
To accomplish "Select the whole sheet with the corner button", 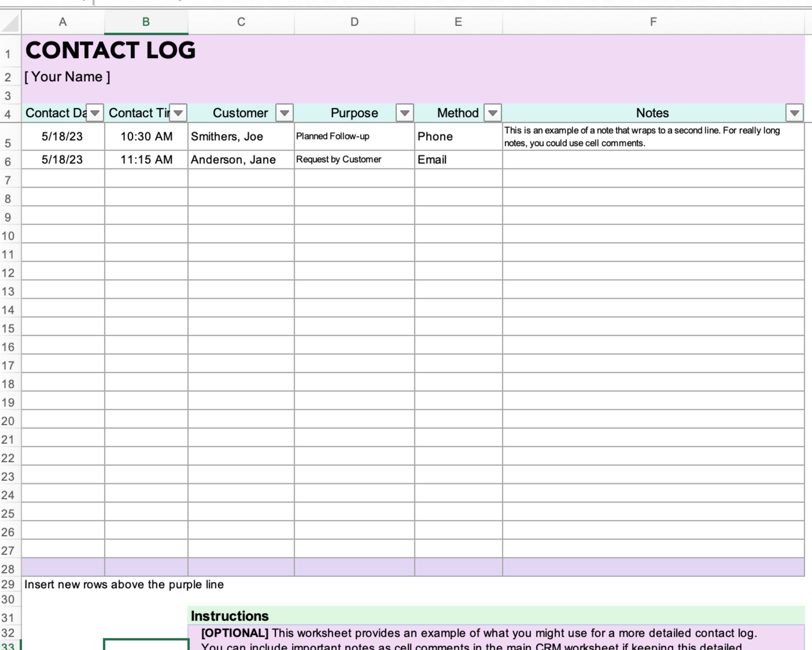I will [x=10, y=22].
